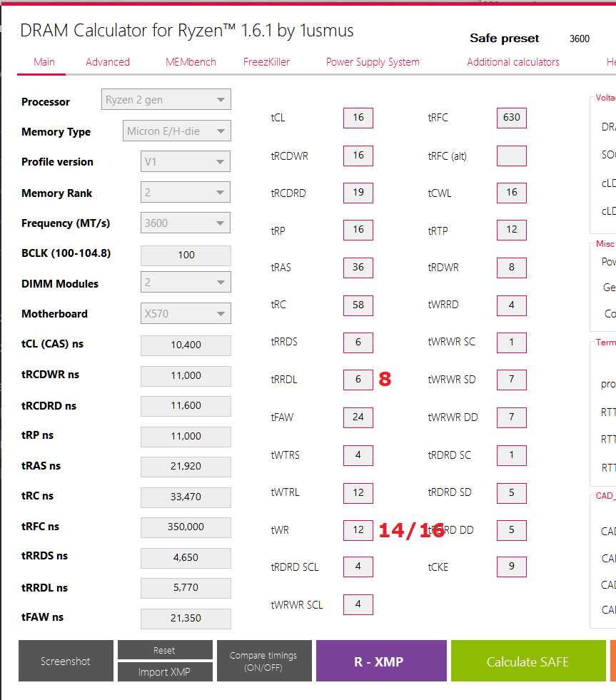The width and height of the screenshot is (616, 700).
Task: Select the tRDWR value 8 box
Action: (512, 268)
